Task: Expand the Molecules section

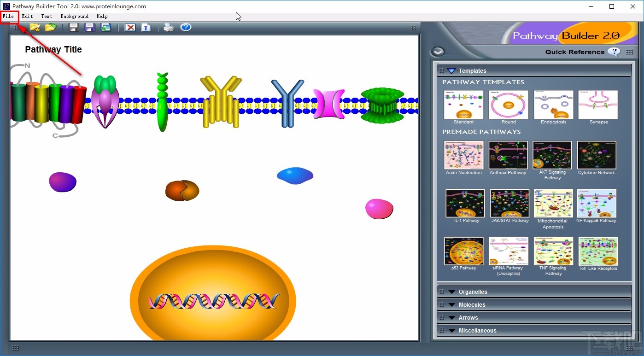Action: tap(534, 304)
